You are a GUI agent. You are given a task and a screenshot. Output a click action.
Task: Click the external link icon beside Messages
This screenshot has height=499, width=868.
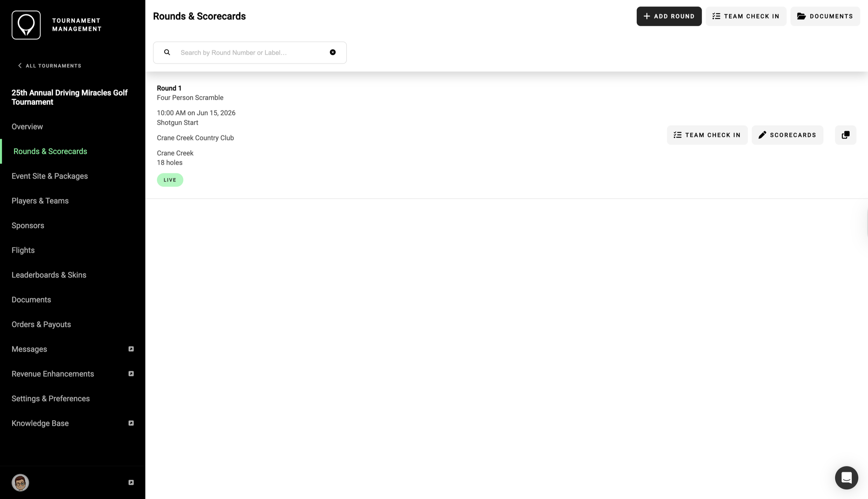pyautogui.click(x=131, y=349)
